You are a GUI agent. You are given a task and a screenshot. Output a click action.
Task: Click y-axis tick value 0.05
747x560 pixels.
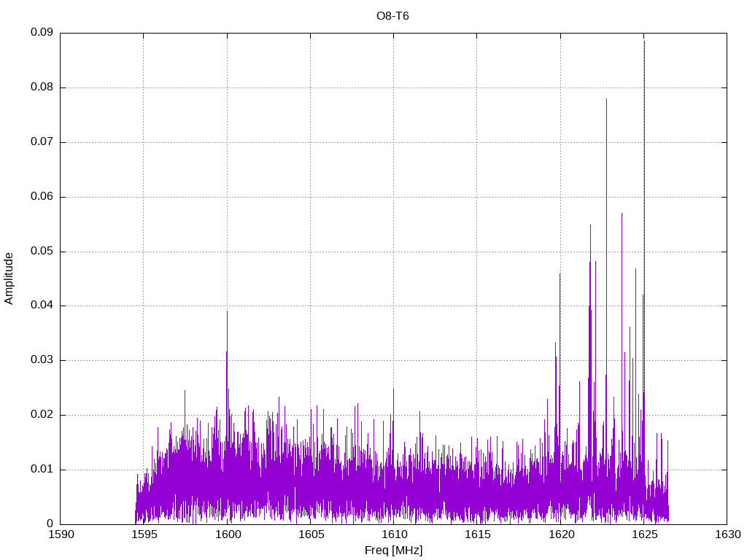click(x=42, y=251)
